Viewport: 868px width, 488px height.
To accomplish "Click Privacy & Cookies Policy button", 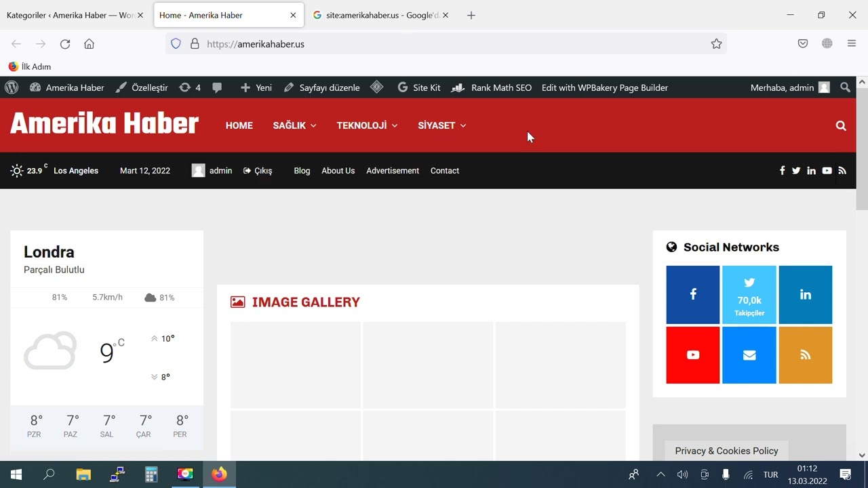I will tap(726, 451).
